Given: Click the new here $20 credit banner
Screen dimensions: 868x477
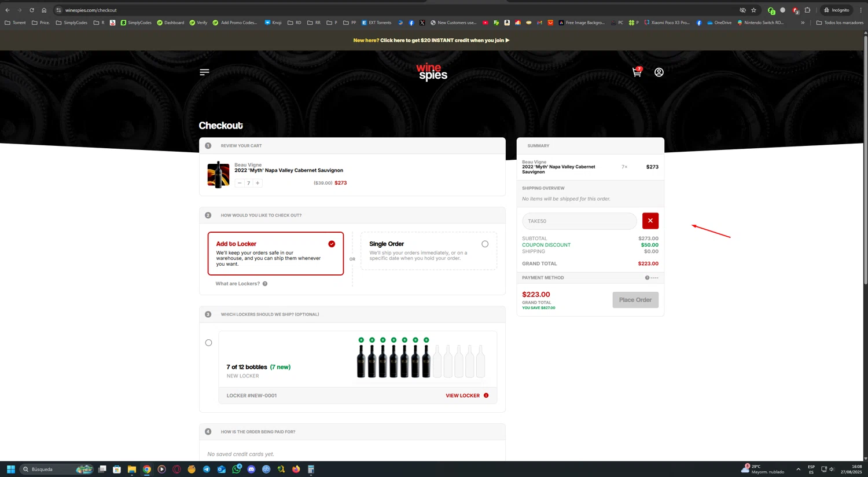Looking at the screenshot, I should pyautogui.click(x=432, y=41).
